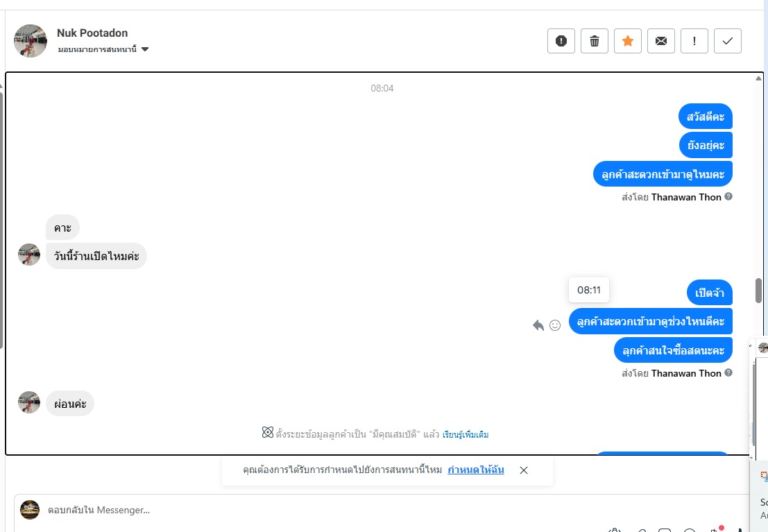Flag conversation as priority with exclamation icon
Screen dimensions: 768x532
pos(694,41)
